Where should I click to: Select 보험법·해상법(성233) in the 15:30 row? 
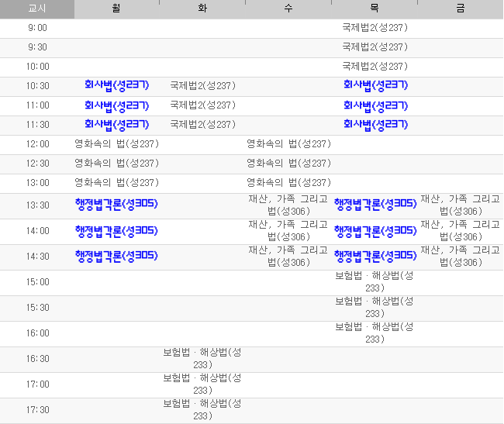pyautogui.click(x=375, y=308)
